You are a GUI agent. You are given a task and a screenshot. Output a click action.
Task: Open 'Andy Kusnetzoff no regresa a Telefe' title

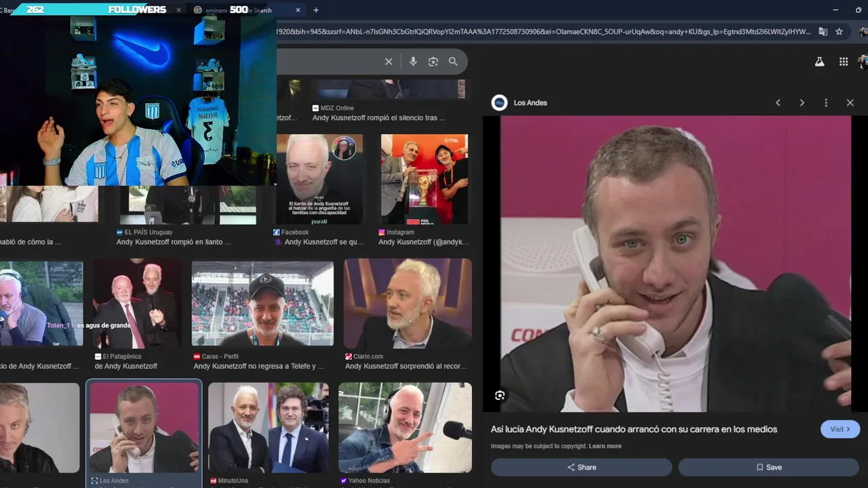point(259,366)
